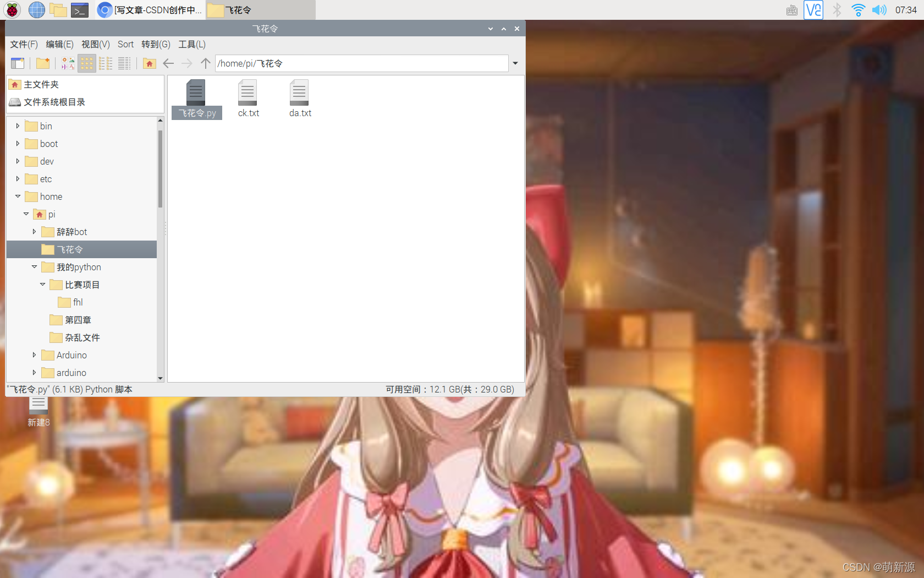Screen dimensions: 924x578
Task: Expand the dev folder tree node
Action: click(x=18, y=161)
